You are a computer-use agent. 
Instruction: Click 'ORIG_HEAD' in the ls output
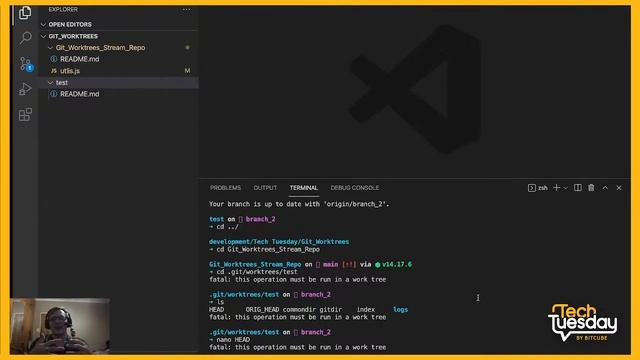(262, 309)
